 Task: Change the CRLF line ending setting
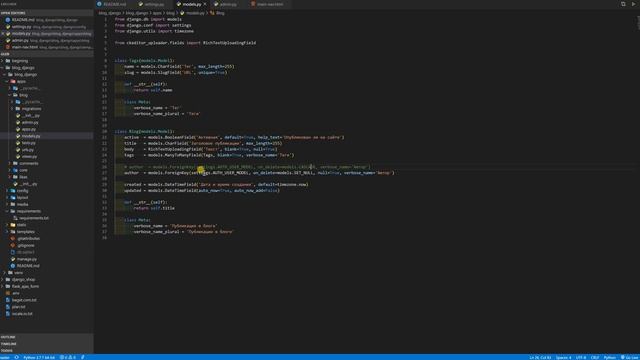click(595, 357)
